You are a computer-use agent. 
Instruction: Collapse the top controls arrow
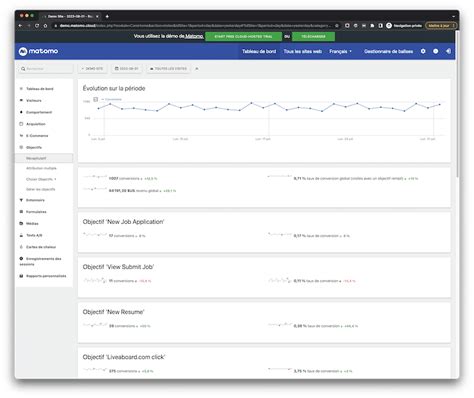(197, 69)
